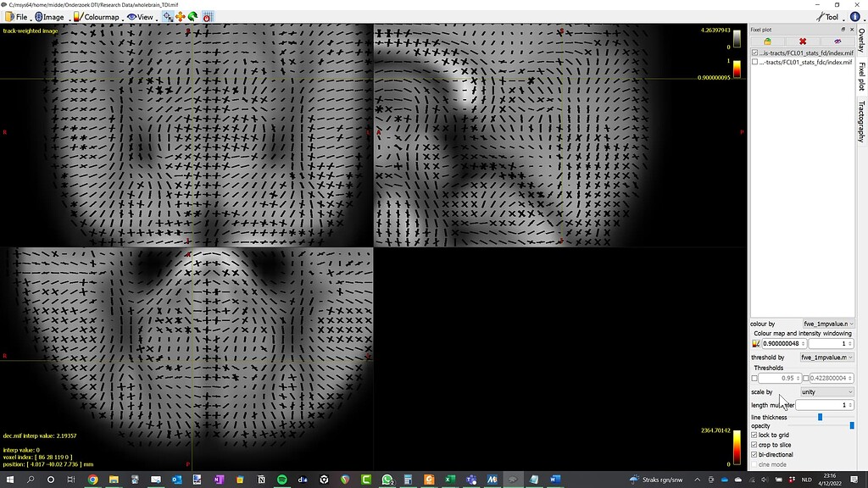
Task: Click red X to close fixel image
Action: click(803, 41)
